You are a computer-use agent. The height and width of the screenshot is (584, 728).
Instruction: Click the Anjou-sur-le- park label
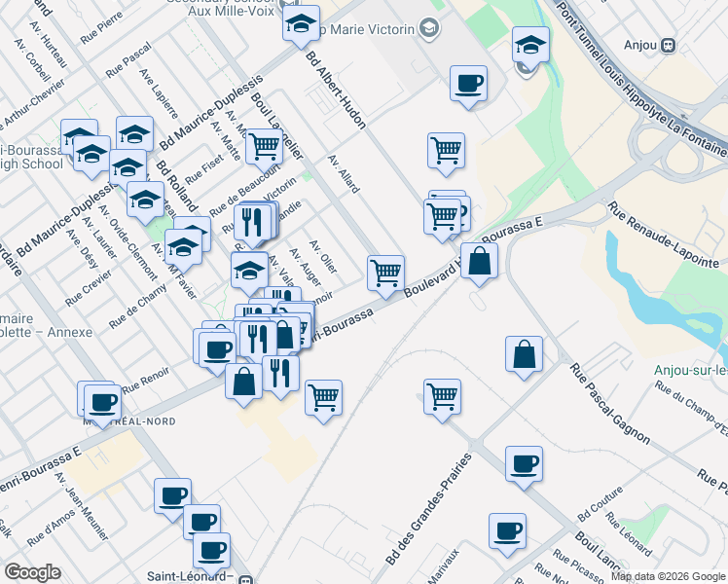[x=690, y=371]
